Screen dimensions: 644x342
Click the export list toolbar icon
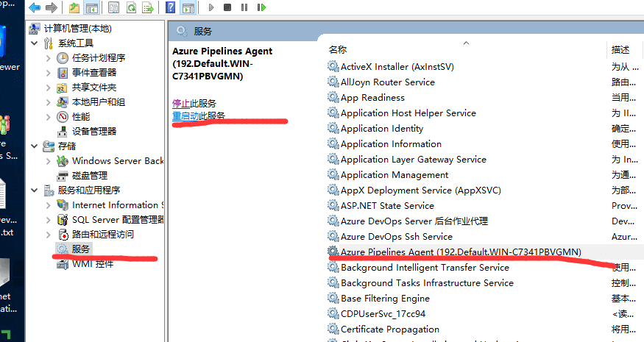(x=149, y=8)
